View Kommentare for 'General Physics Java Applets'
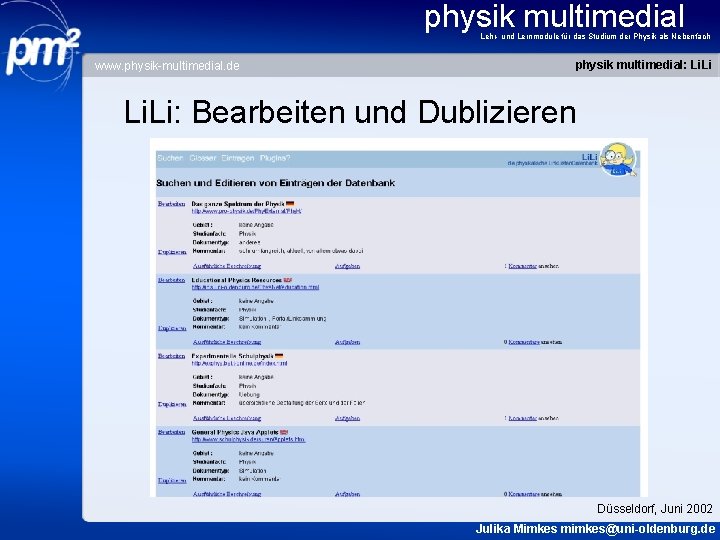The image size is (720, 540). click(x=524, y=494)
